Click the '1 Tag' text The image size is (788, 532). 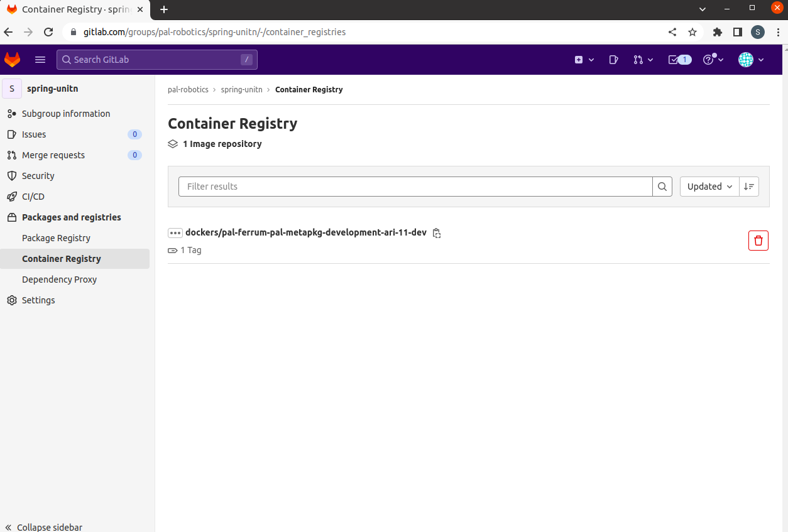tap(191, 250)
